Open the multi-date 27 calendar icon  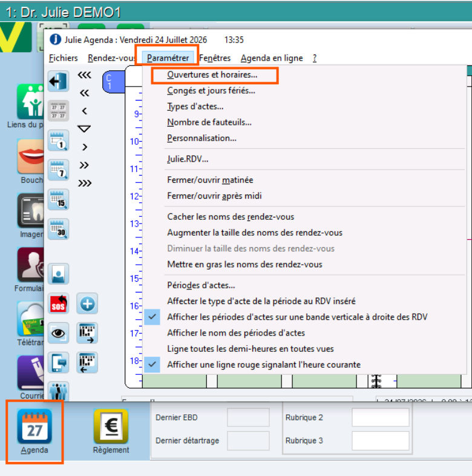(x=58, y=111)
